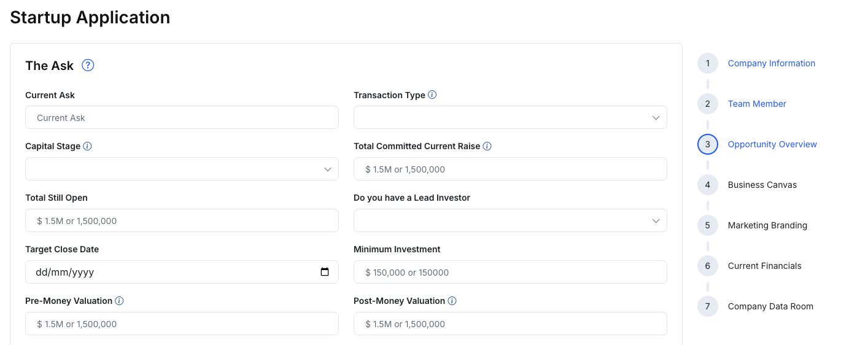Click Transaction Type info icon
This screenshot has height=345, width=868.
tap(432, 95)
